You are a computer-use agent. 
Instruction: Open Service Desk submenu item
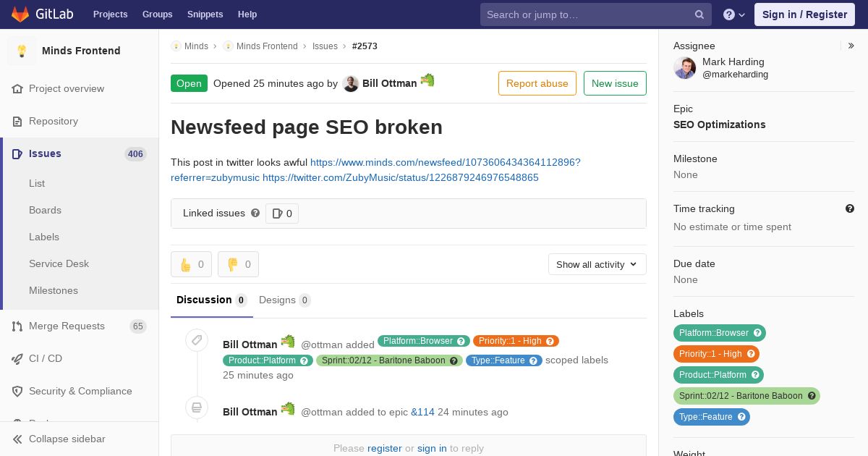59,263
